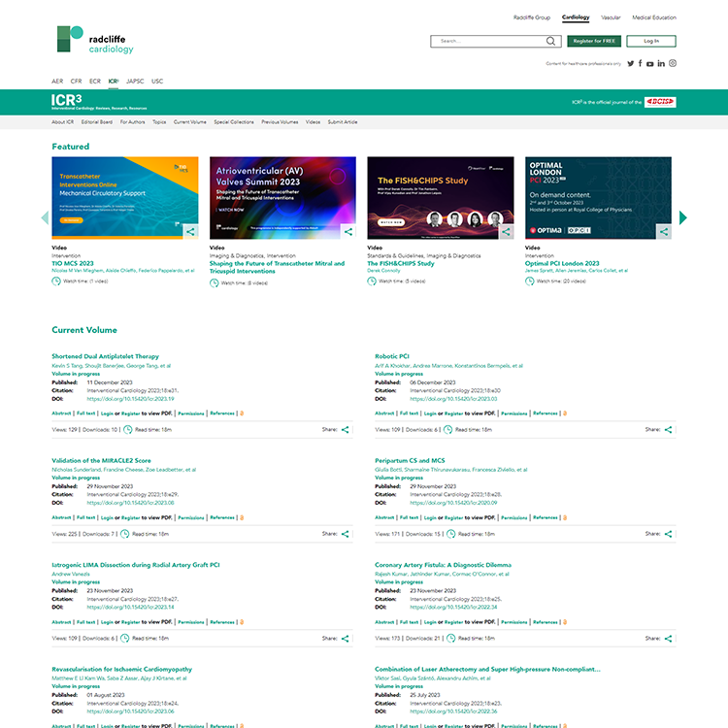Screen dimensions: 728x728
Task: Open TIO MCS 2023 video thumbnail
Action: click(125, 198)
